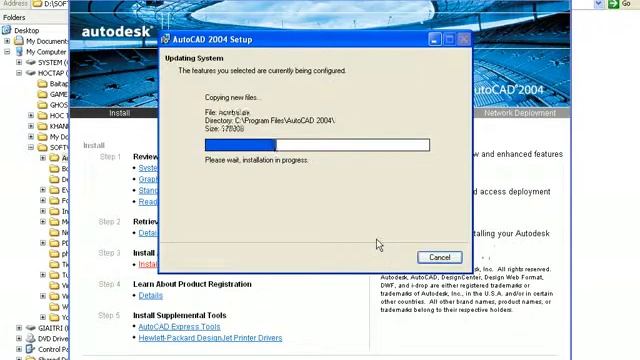Minimize the AutoCAD 2004 Setup dialog
Image resolution: width=640 pixels, height=360 pixels.
pos(435,39)
